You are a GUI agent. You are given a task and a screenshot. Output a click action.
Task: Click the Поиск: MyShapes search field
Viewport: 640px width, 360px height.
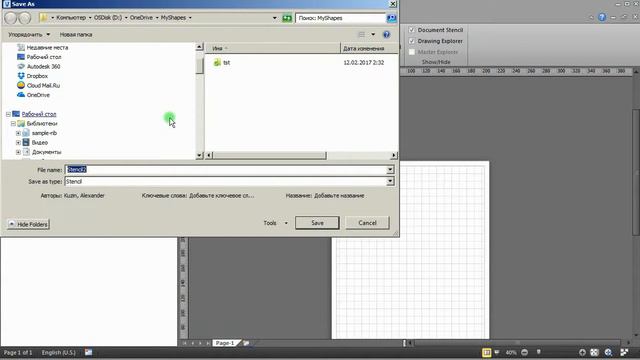[340, 18]
